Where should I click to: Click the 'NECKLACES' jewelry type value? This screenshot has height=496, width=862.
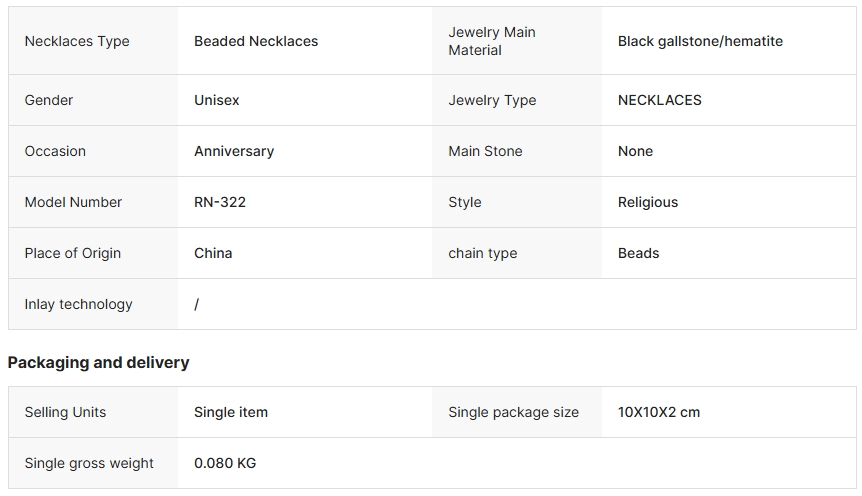[x=660, y=100]
